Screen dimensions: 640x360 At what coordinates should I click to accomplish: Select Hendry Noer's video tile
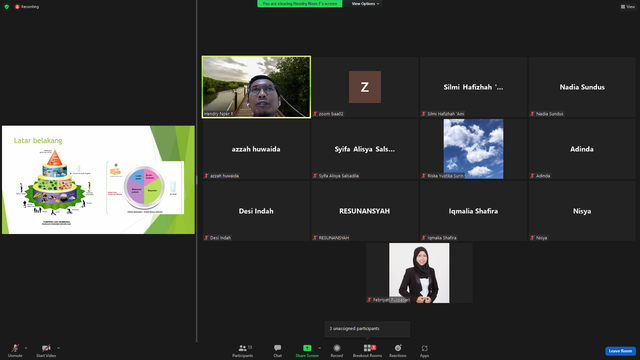pyautogui.click(x=256, y=87)
